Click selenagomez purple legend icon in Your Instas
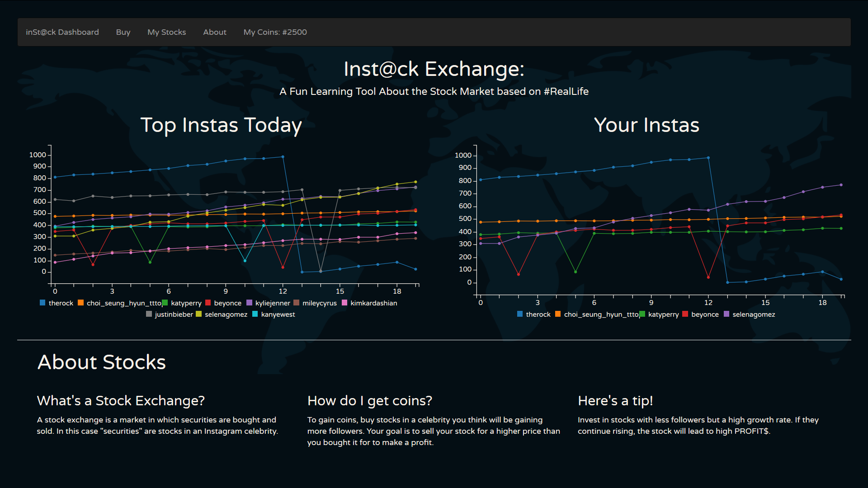868x488 pixels. (726, 314)
